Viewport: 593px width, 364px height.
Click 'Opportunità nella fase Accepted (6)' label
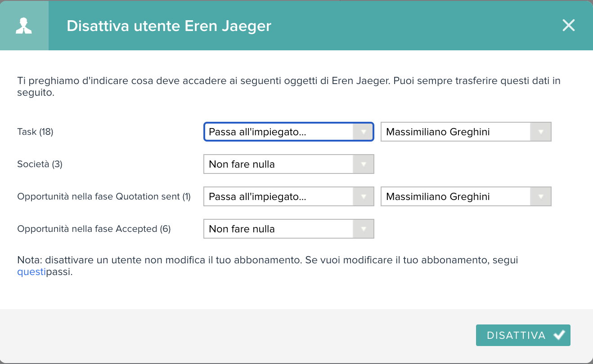(x=94, y=229)
